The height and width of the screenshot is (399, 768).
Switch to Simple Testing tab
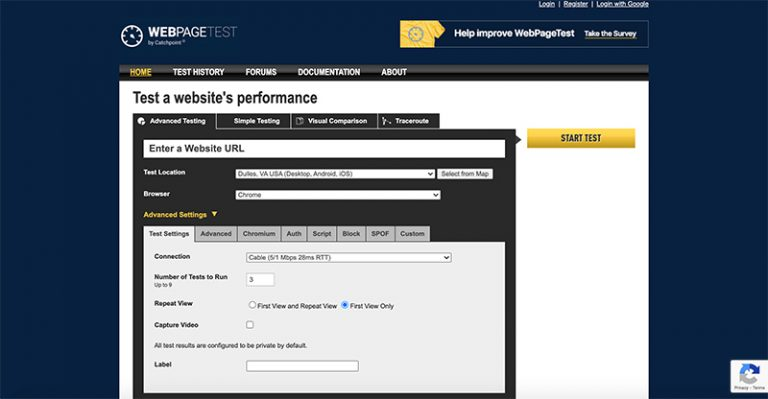[x=254, y=121]
